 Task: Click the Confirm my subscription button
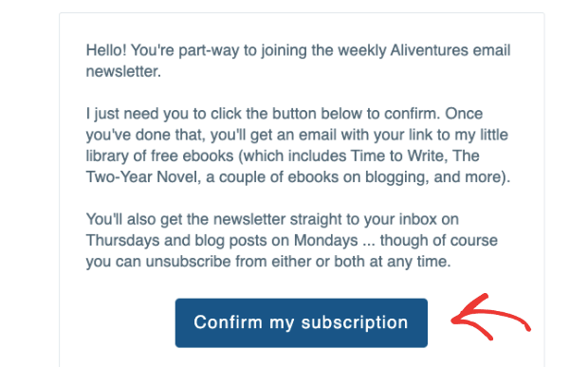tap(302, 322)
